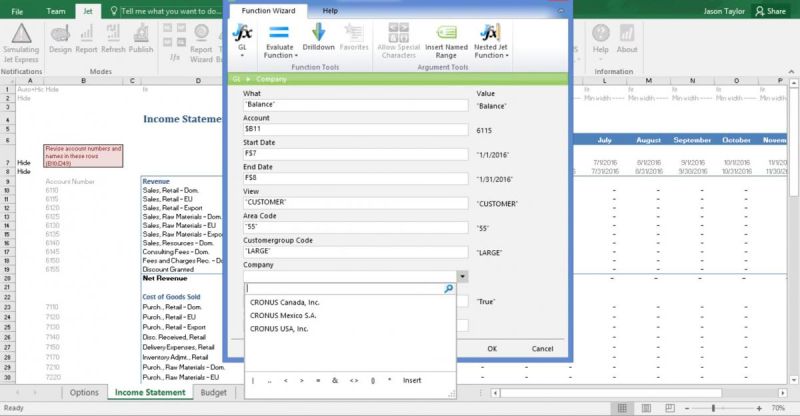This screenshot has height=416, width=800.
Task: Click the End Date input field
Action: coord(356,178)
